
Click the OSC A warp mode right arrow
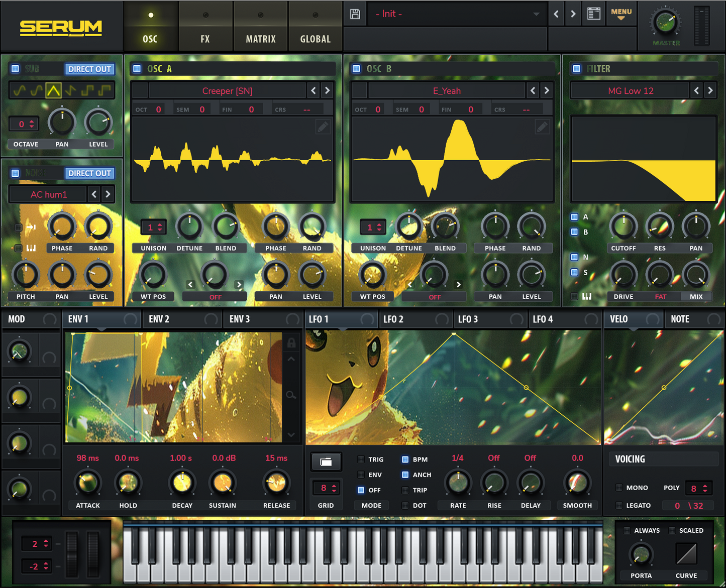tap(239, 284)
